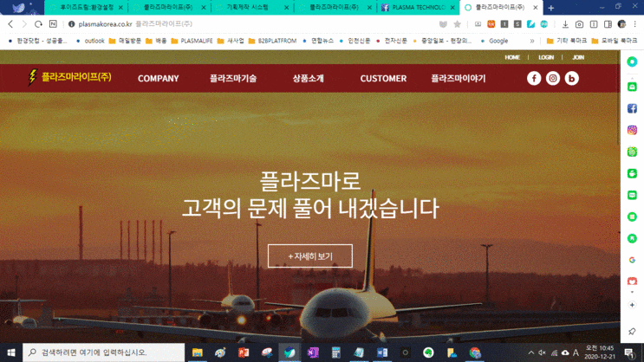644x362 pixels.
Task: Open the 상품소개 menu
Action: coord(308,79)
